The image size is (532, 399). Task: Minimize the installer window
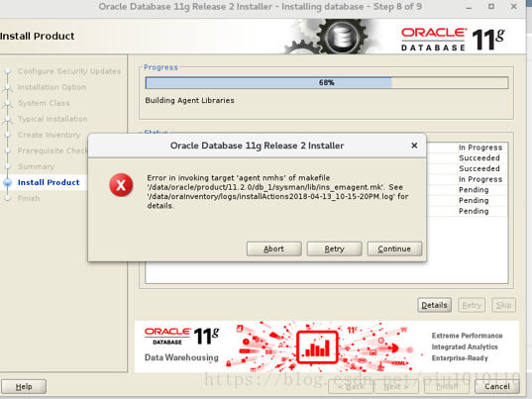click(x=469, y=7)
